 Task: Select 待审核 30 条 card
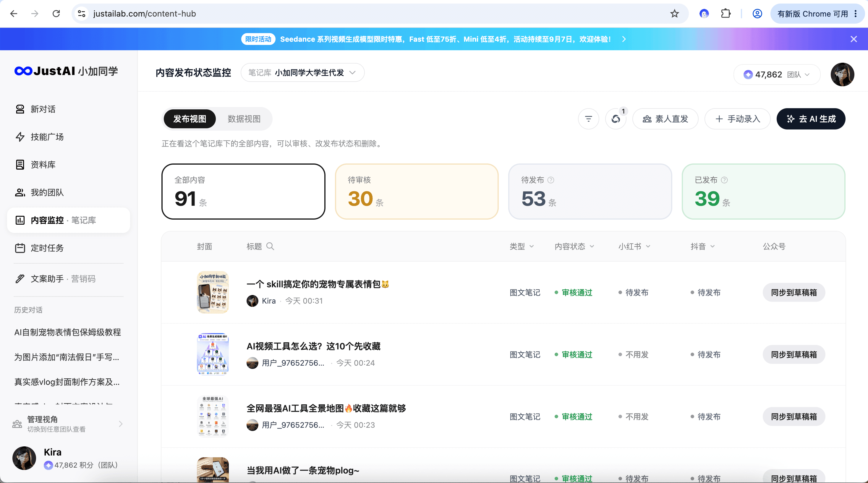pos(417,192)
